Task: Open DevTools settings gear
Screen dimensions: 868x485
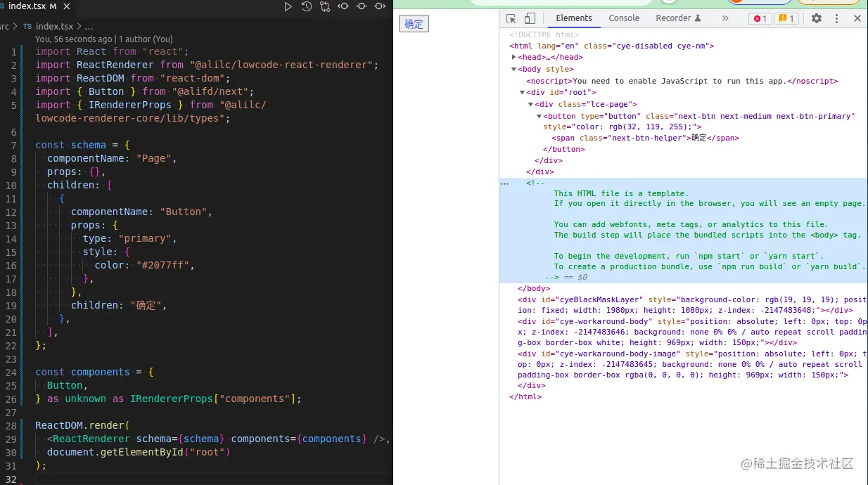Action: point(815,18)
